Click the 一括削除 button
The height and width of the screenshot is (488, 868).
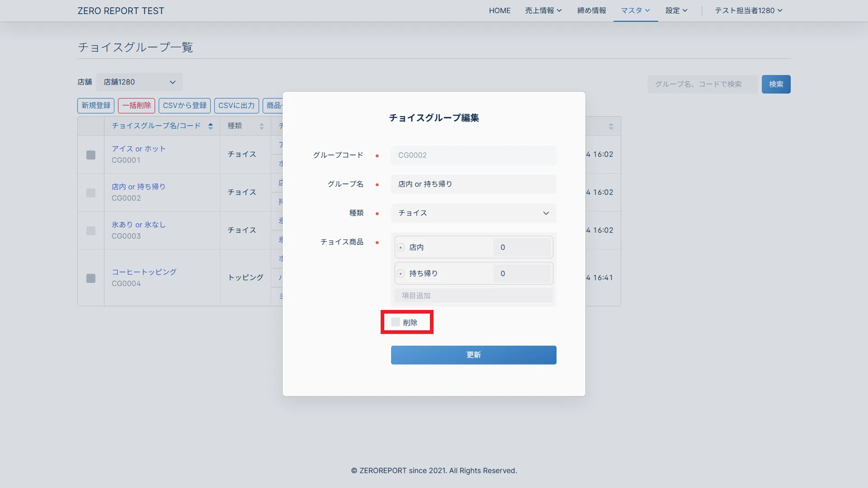coord(137,105)
